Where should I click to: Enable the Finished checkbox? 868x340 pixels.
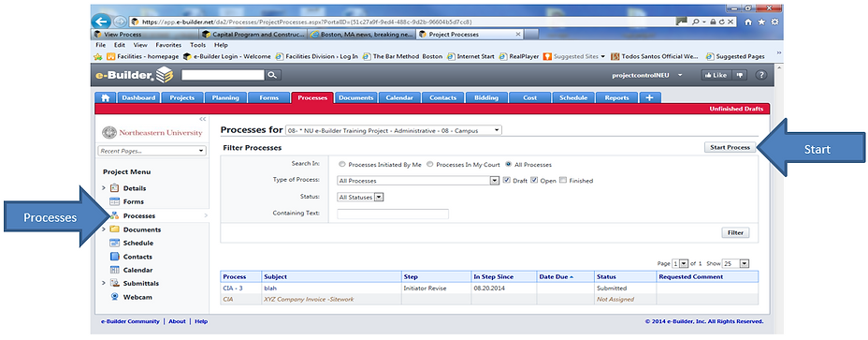point(563,180)
